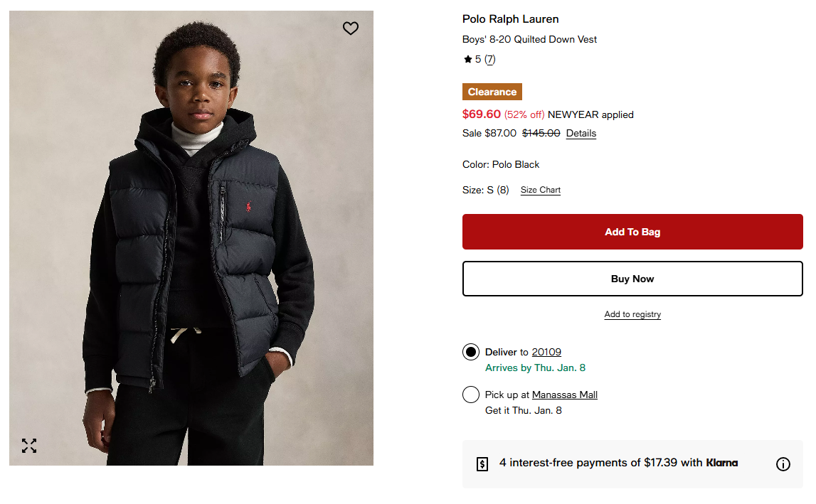Click the Boys' 8-20 Quilted Down Vest title
816x504 pixels.
coord(529,40)
